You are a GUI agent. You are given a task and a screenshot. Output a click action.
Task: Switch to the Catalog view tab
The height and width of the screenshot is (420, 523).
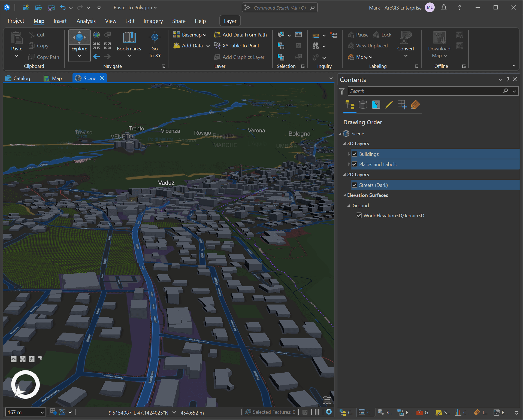pos(18,78)
